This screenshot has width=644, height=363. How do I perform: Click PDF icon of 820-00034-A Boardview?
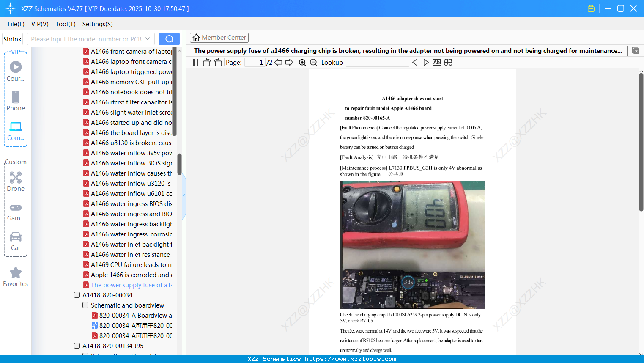(x=95, y=315)
